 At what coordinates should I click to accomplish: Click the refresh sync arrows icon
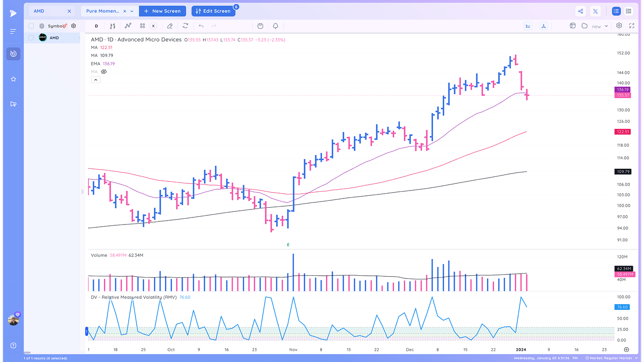(x=185, y=26)
